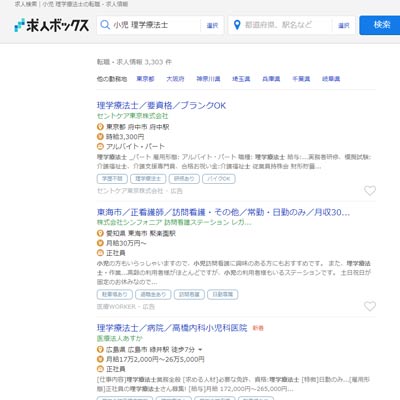Screen dimensions: 400x400
Task: Filter by 埼玉県 location
Action: coord(241,79)
